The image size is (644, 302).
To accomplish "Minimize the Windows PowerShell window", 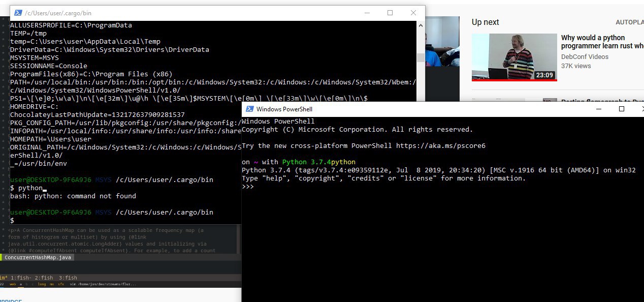I will pyautogui.click(x=598, y=109).
